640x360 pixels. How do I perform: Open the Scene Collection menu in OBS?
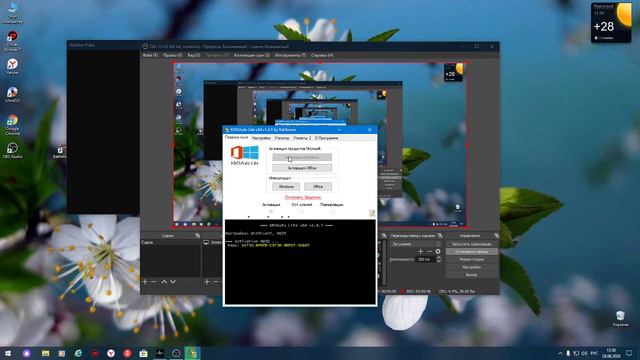coord(252,55)
